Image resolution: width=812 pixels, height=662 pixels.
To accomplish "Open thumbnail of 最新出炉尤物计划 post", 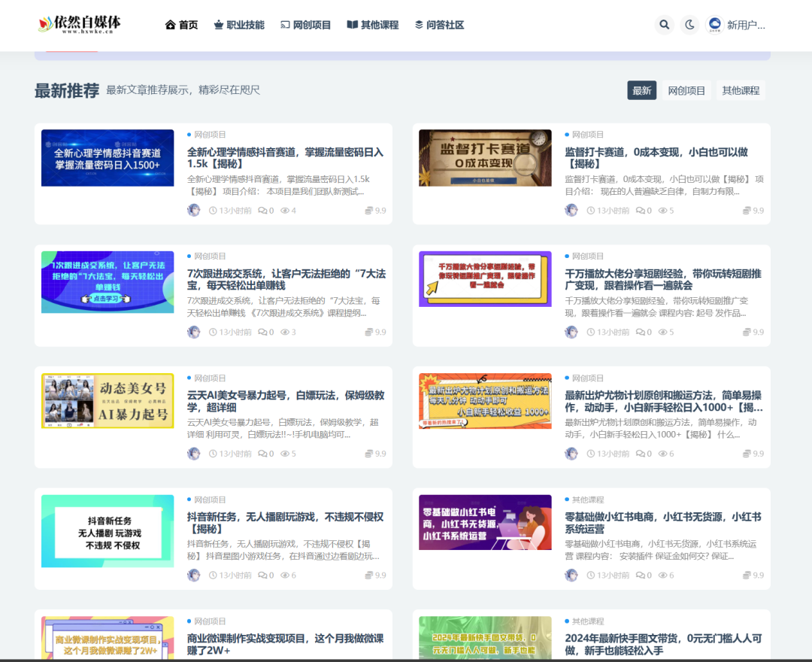I will click(485, 401).
